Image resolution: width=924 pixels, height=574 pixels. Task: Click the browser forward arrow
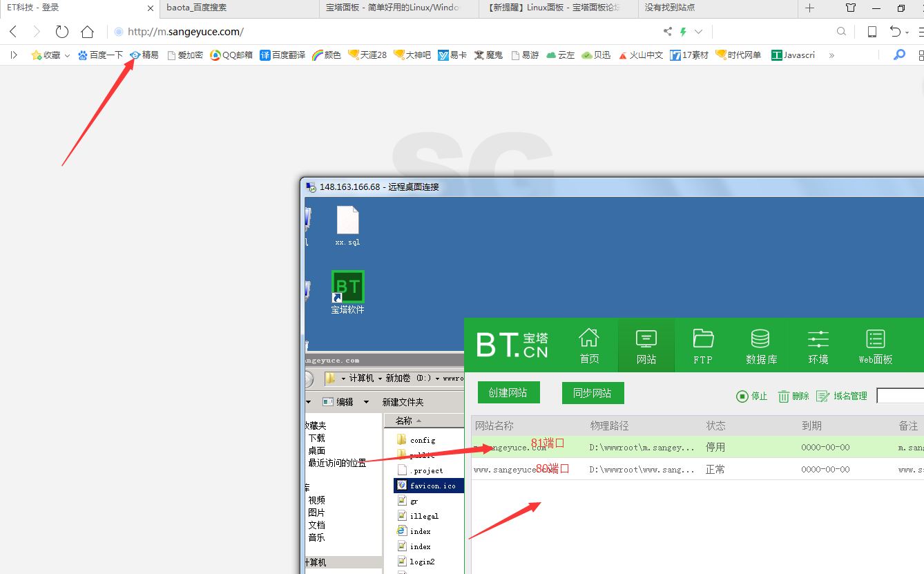(x=37, y=32)
